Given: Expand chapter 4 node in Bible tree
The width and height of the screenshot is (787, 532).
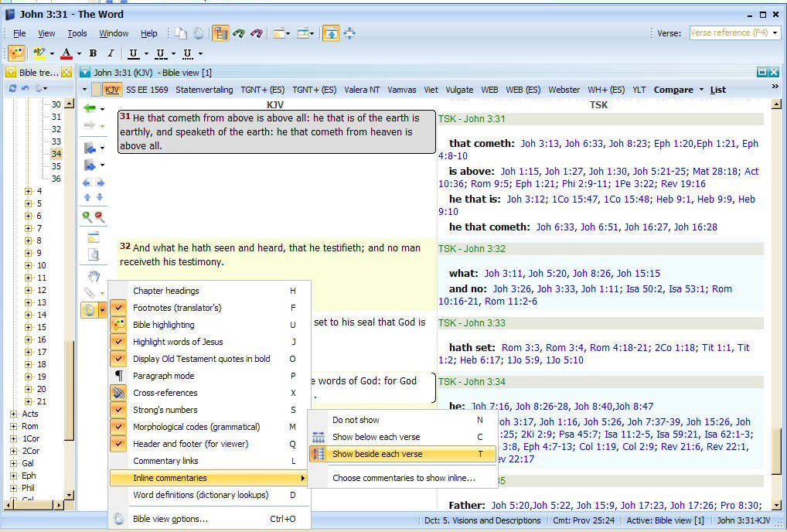Looking at the screenshot, I should pos(28,191).
